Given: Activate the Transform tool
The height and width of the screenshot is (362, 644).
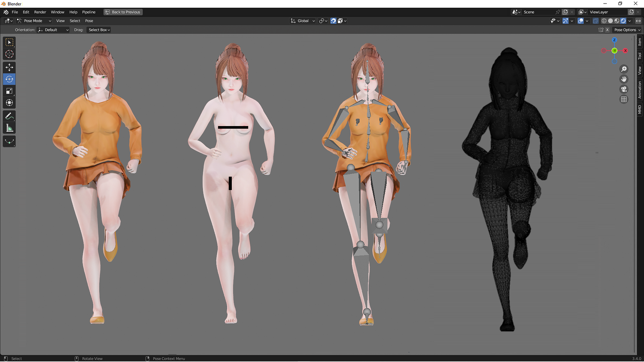Looking at the screenshot, I should 9,103.
